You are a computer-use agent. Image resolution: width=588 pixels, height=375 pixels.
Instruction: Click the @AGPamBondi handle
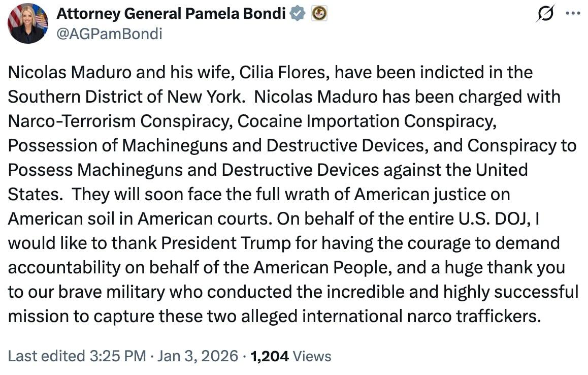coord(109,33)
